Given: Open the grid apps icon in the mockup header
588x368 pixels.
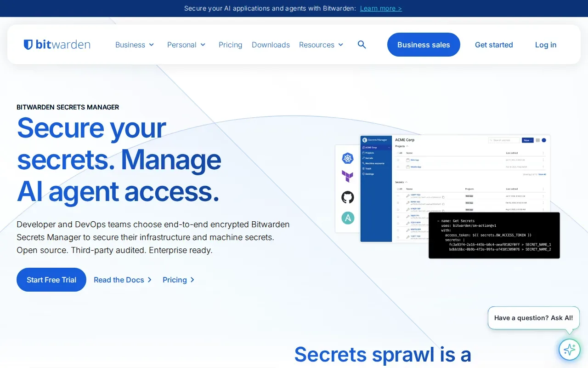Looking at the screenshot, I should click(x=537, y=140).
